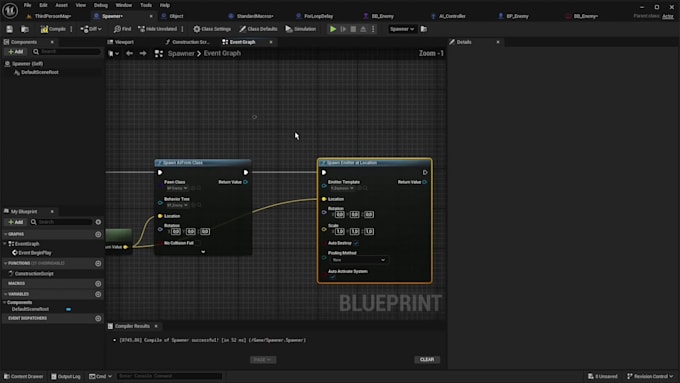Collapse the VARIABLES section
The image size is (680, 383).
[x=6, y=294]
